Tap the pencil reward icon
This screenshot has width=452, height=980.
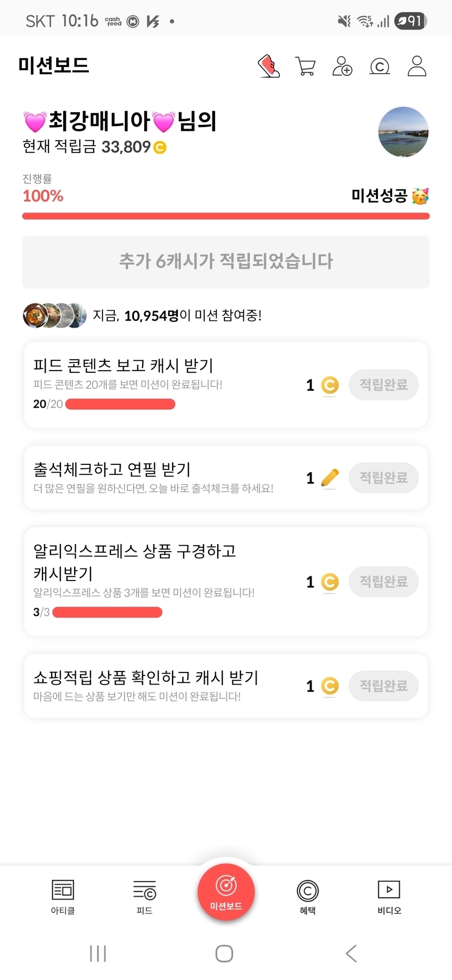tap(329, 478)
